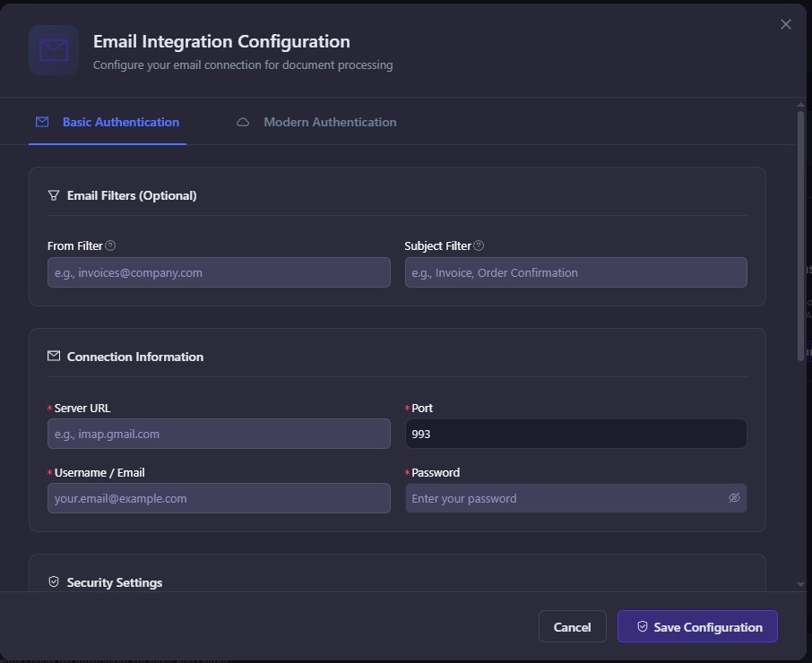Click the Email Integration Configuration title

[221, 41]
